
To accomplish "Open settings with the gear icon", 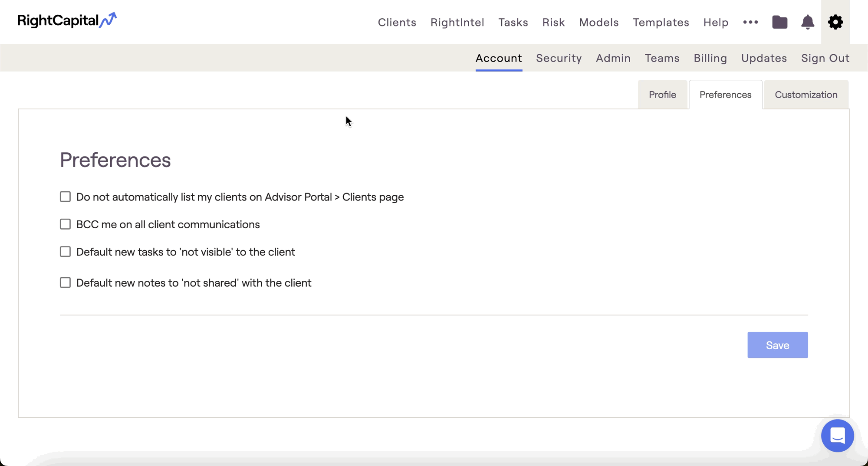I will pos(835,22).
